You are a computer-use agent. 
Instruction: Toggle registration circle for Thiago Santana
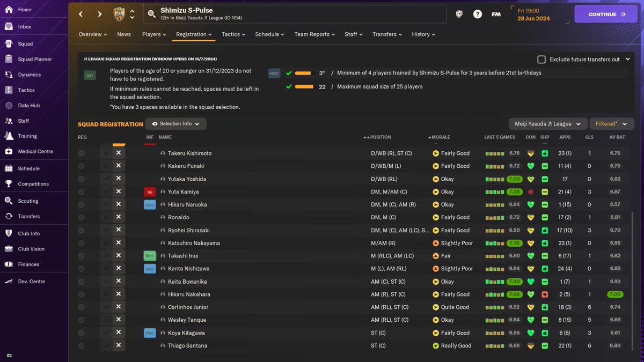click(81, 346)
